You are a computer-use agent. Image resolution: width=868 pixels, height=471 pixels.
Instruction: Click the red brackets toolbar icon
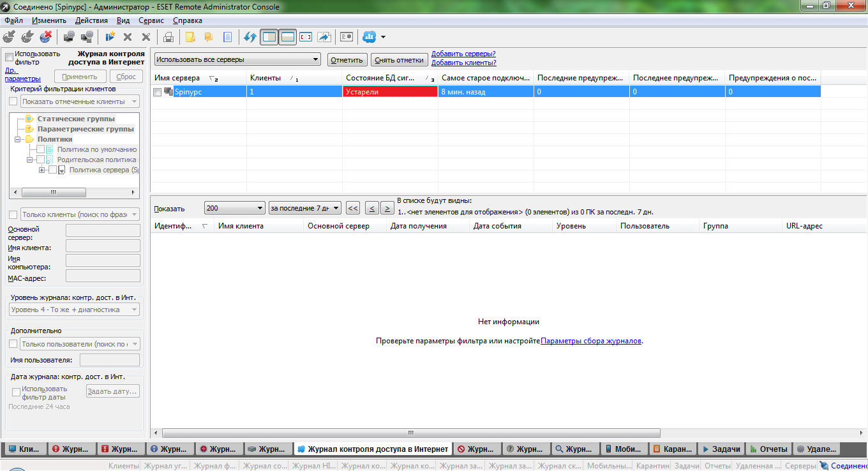[x=306, y=37]
